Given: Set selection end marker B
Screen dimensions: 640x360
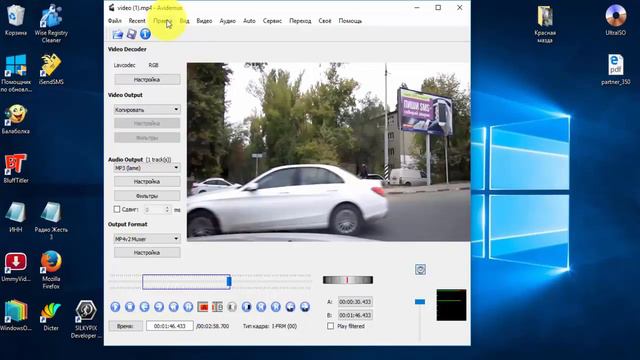Looking at the screenshot, I should (x=217, y=307).
